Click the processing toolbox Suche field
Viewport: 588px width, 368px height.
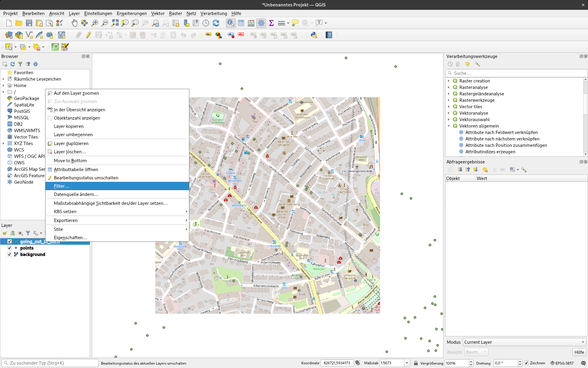pyautogui.click(x=518, y=73)
